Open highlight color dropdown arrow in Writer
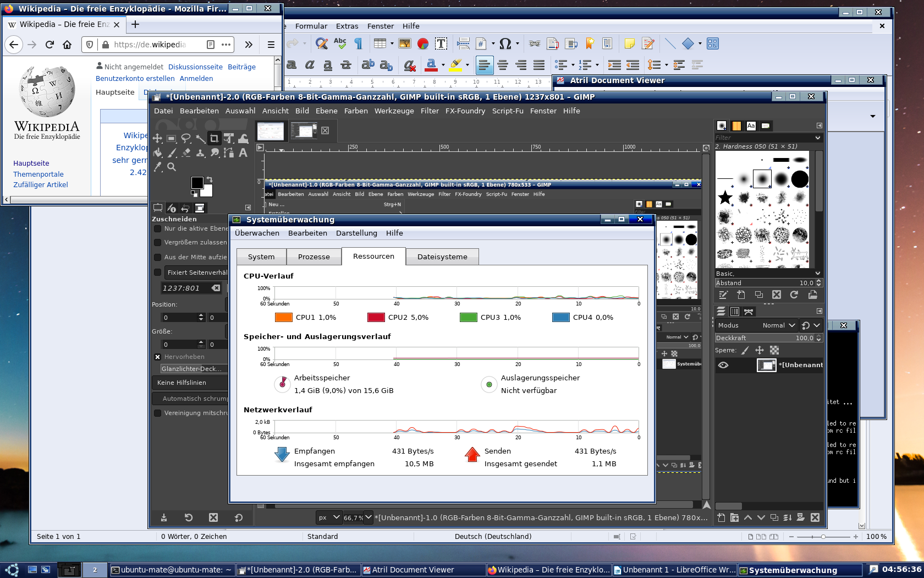924x578 pixels. [x=468, y=65]
